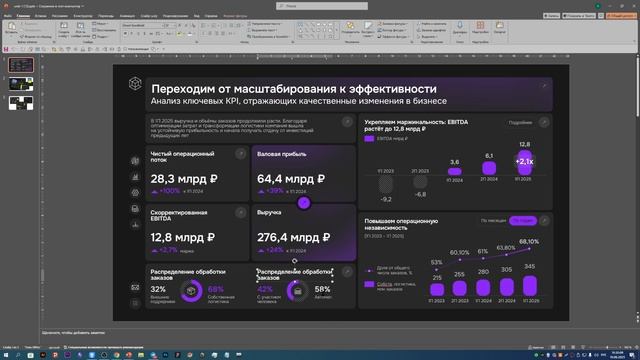Click the notes pane placeholder text
The image size is (640, 360).
tap(73, 333)
